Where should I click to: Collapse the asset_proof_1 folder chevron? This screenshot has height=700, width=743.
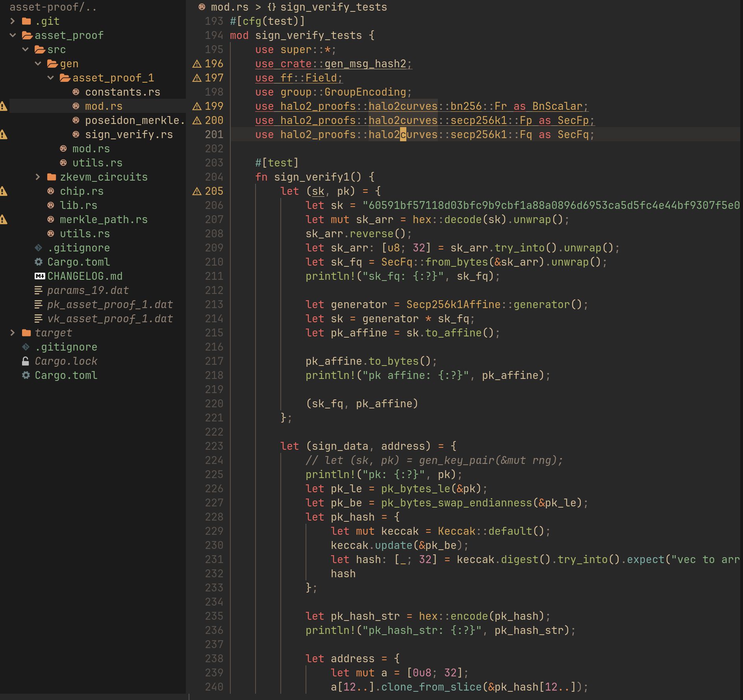pos(50,78)
